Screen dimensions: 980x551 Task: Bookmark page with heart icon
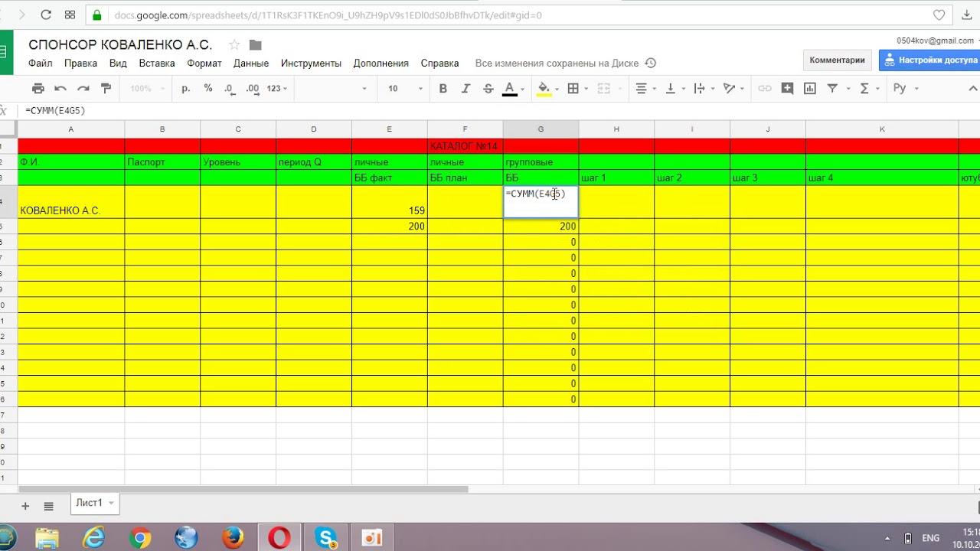click(939, 15)
